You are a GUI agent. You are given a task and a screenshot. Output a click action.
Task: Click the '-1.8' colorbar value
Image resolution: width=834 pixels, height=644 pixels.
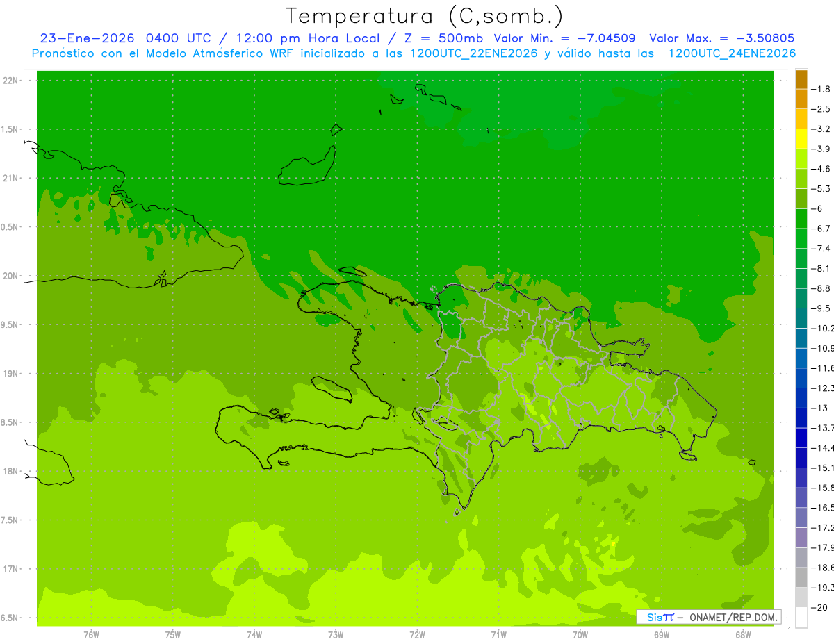821,89
